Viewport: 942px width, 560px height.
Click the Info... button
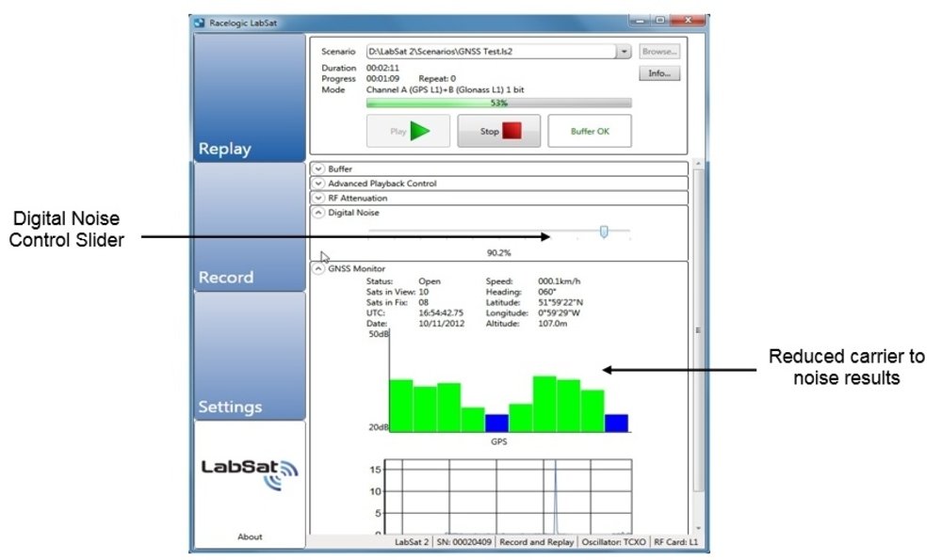659,73
